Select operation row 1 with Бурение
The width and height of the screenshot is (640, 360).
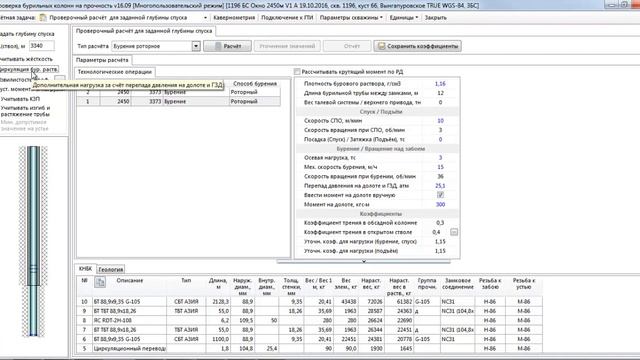click(178, 102)
